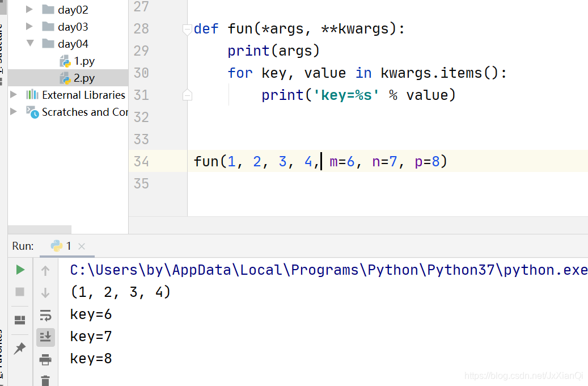Pin the run tab
Screen dimensions: 588x386
pos(20,348)
